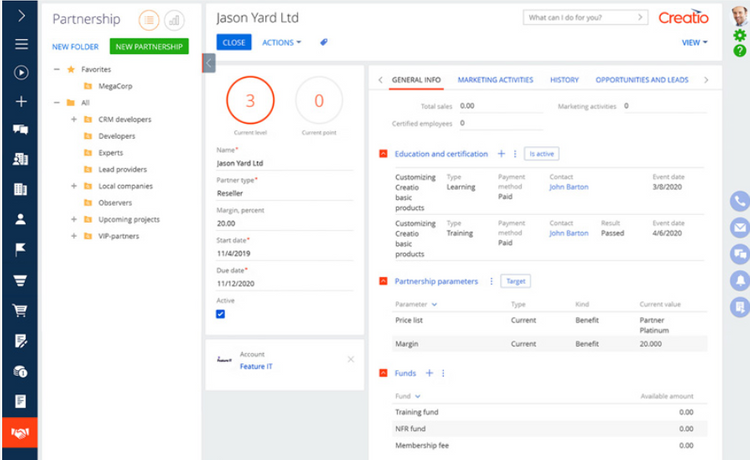Open the flag icon section
This screenshot has height=460, width=750.
click(x=20, y=249)
